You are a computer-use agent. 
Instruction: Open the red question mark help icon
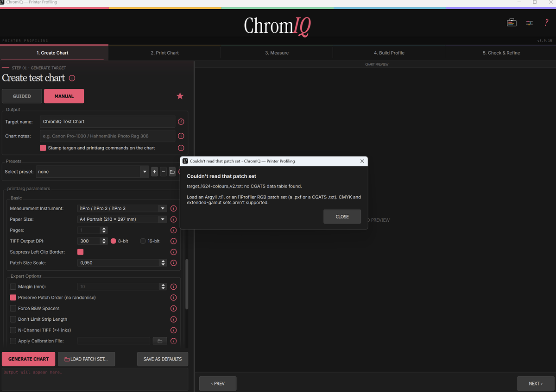tap(547, 23)
